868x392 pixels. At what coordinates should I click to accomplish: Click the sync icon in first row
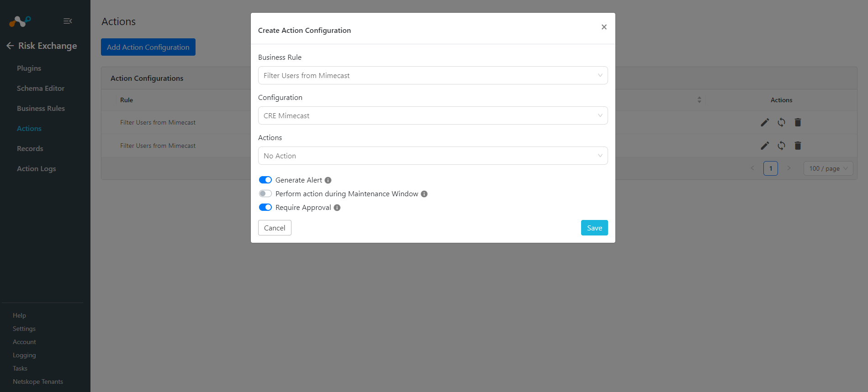(x=781, y=122)
